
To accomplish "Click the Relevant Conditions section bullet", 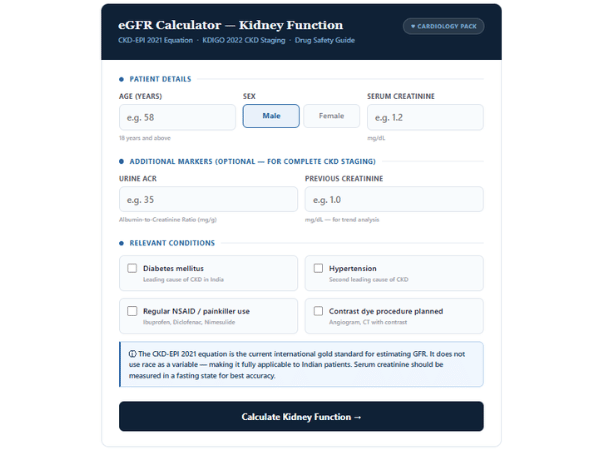I will pos(121,242).
